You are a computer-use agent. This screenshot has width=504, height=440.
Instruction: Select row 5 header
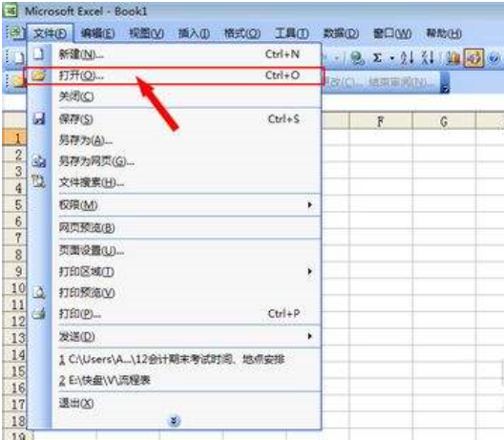[x=14, y=205]
